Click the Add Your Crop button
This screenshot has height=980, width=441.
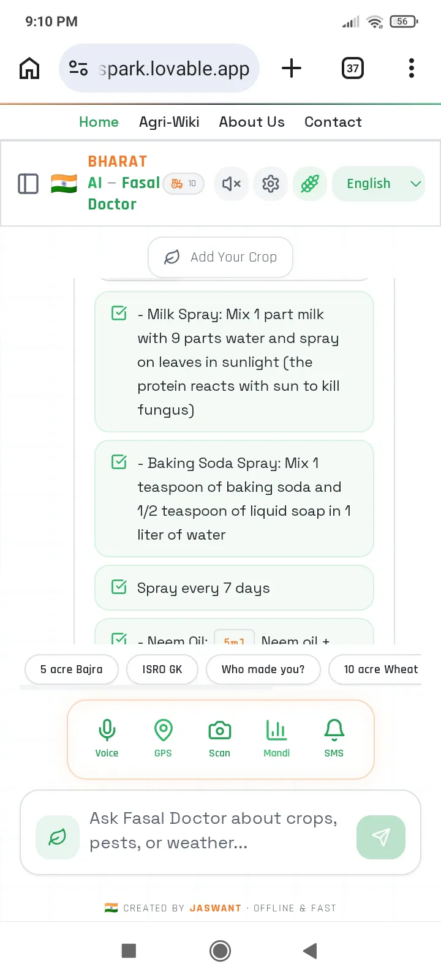tap(221, 257)
